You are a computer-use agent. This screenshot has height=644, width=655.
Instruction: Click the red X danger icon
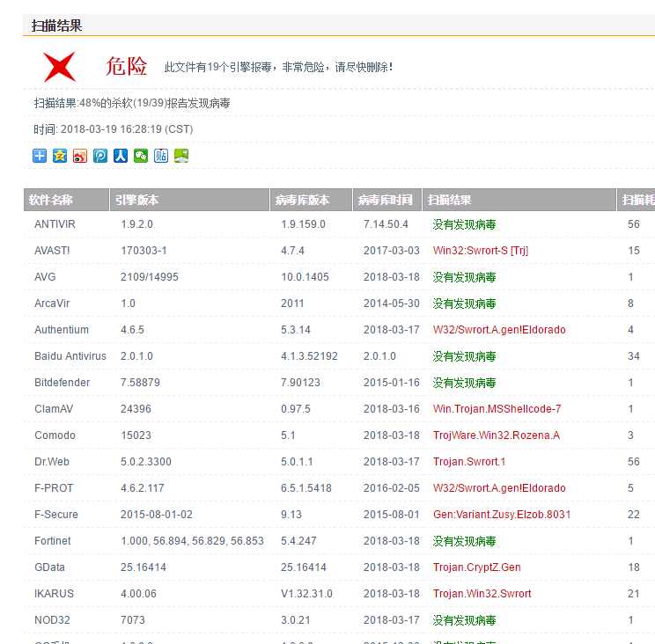tap(60, 67)
